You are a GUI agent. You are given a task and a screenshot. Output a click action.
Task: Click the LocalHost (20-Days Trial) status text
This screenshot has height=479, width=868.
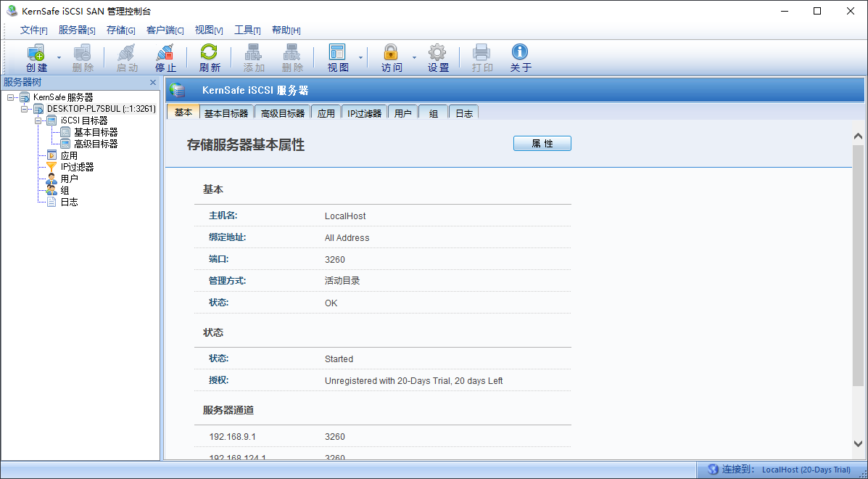click(x=806, y=470)
